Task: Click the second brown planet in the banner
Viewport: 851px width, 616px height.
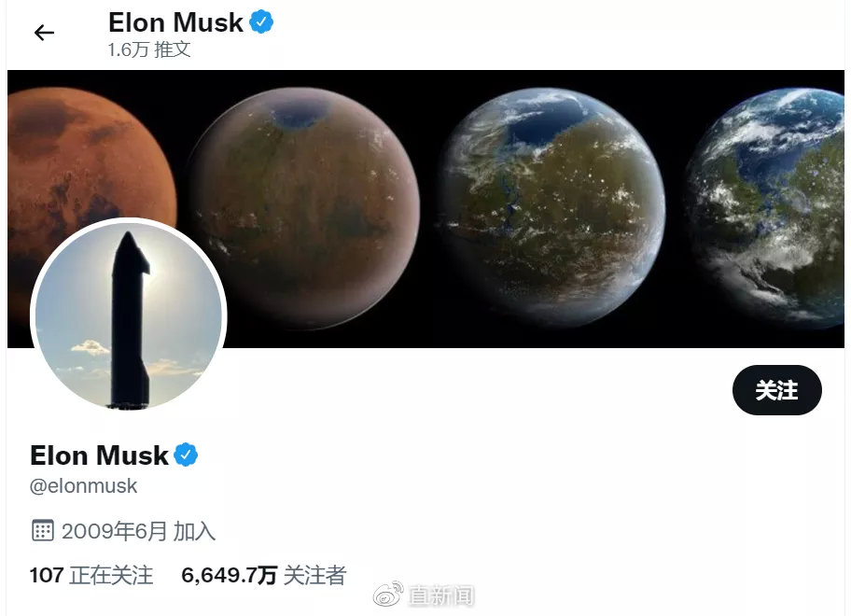Action: [304, 208]
